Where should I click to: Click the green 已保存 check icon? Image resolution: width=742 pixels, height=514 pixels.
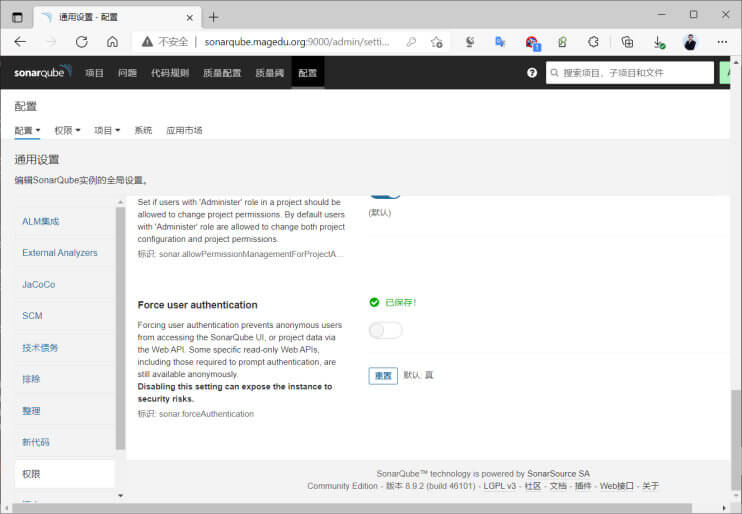pyautogui.click(x=374, y=302)
